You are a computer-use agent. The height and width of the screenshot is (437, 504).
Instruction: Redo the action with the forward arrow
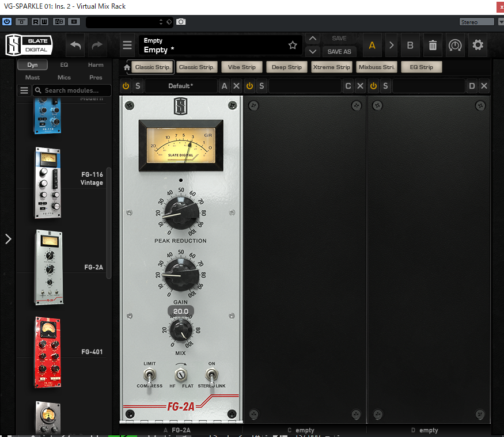97,45
